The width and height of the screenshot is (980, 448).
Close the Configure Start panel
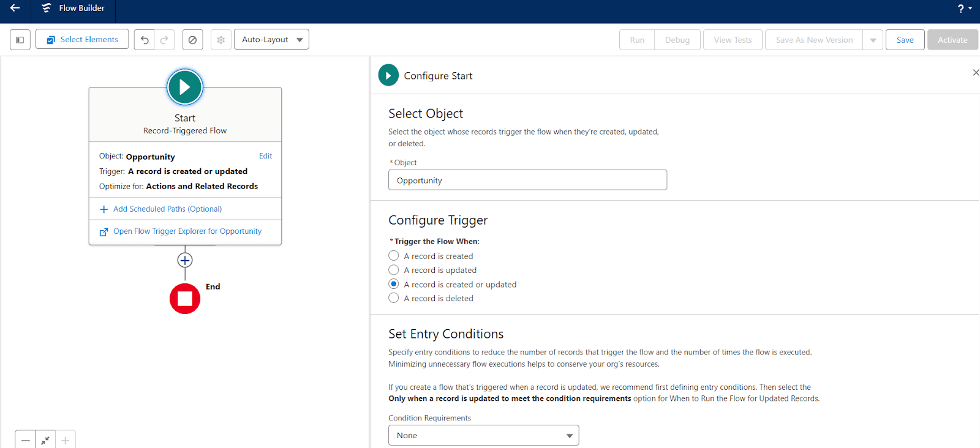pyautogui.click(x=975, y=73)
